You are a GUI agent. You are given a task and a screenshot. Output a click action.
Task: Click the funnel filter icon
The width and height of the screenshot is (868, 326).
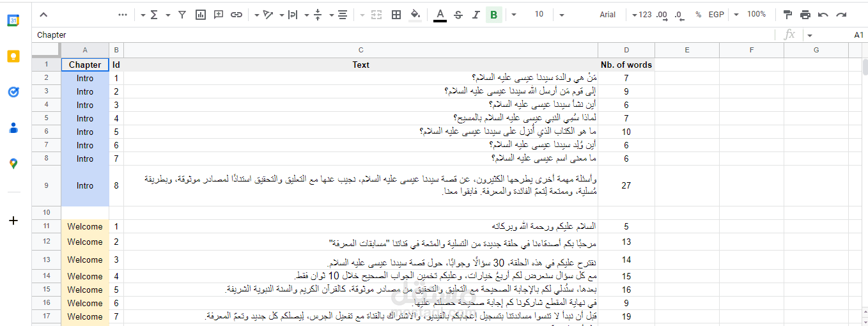(182, 14)
